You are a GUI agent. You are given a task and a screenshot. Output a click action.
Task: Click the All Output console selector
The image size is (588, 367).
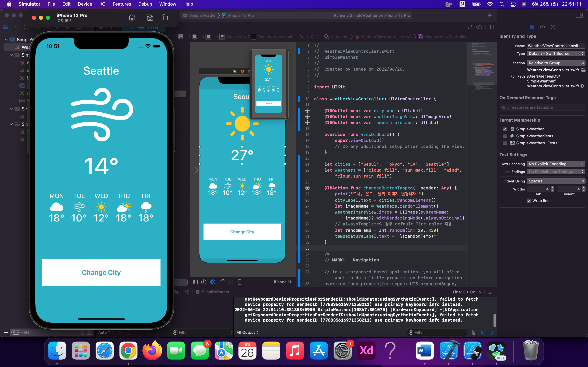[x=247, y=332]
